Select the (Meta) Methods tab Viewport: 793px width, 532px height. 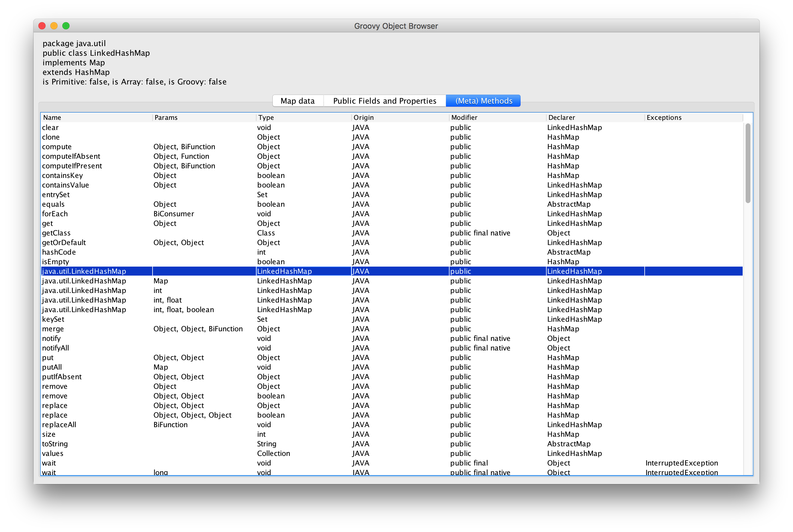[483, 101]
